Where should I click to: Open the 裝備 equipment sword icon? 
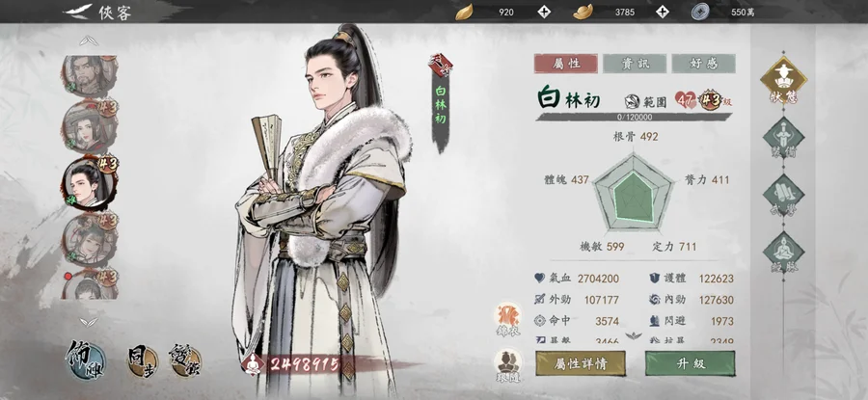coord(783,138)
